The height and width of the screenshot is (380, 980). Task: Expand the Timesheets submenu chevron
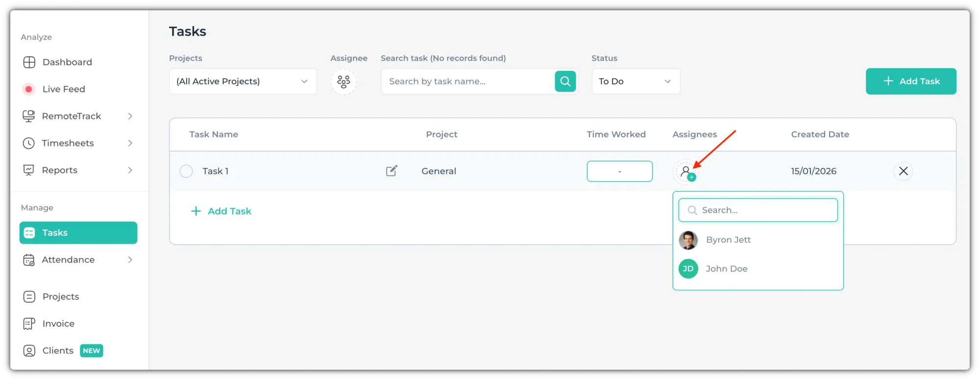click(x=130, y=143)
